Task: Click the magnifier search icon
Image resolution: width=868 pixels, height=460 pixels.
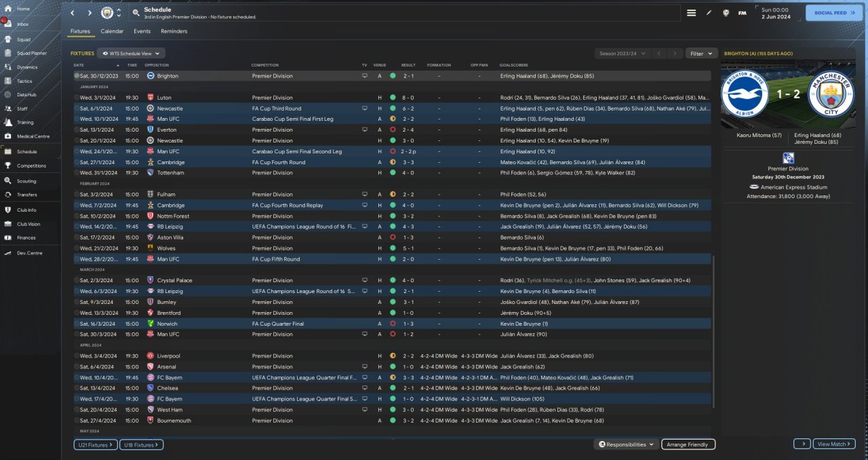Action: click(136, 13)
